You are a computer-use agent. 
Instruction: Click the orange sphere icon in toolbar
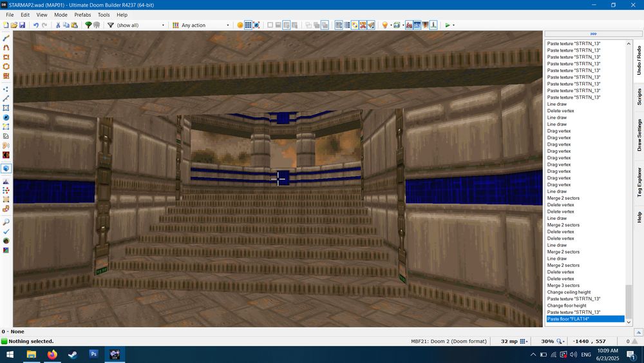click(240, 25)
